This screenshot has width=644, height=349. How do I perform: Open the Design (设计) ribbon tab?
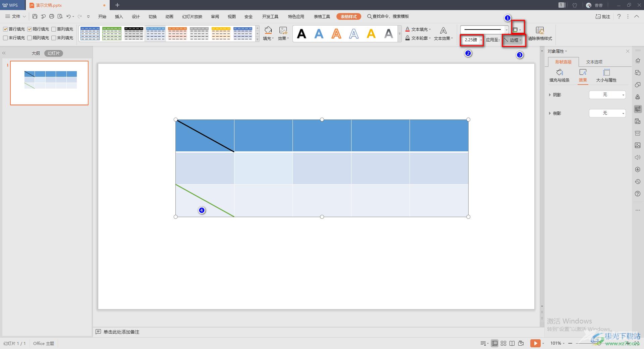(x=136, y=16)
